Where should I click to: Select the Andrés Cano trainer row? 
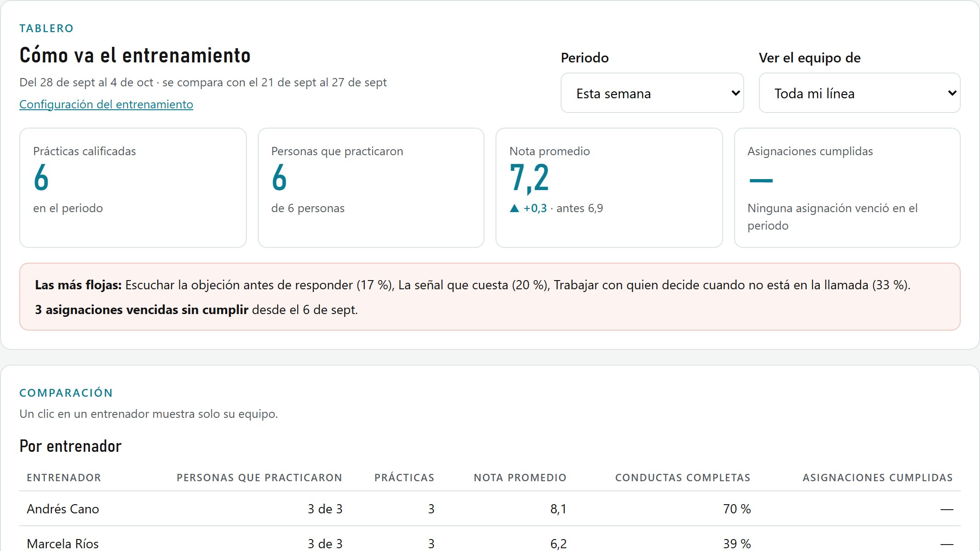point(490,509)
